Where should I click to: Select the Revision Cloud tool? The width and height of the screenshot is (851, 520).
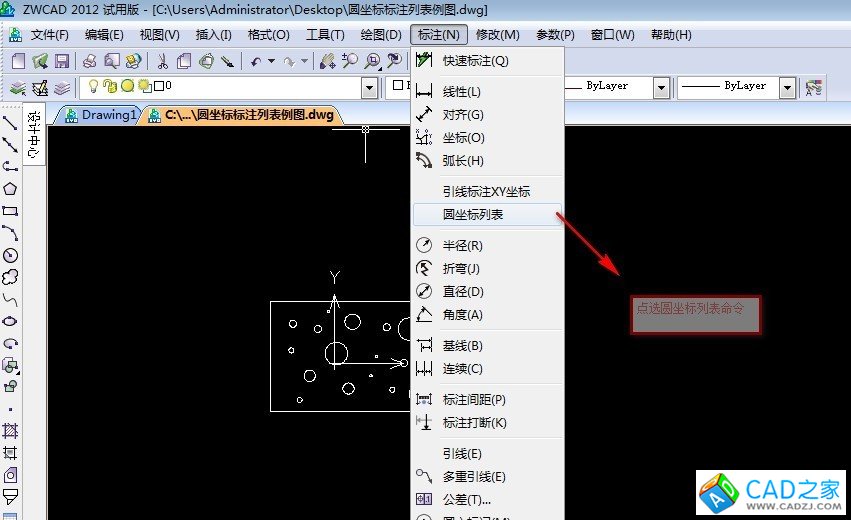tap(10, 277)
